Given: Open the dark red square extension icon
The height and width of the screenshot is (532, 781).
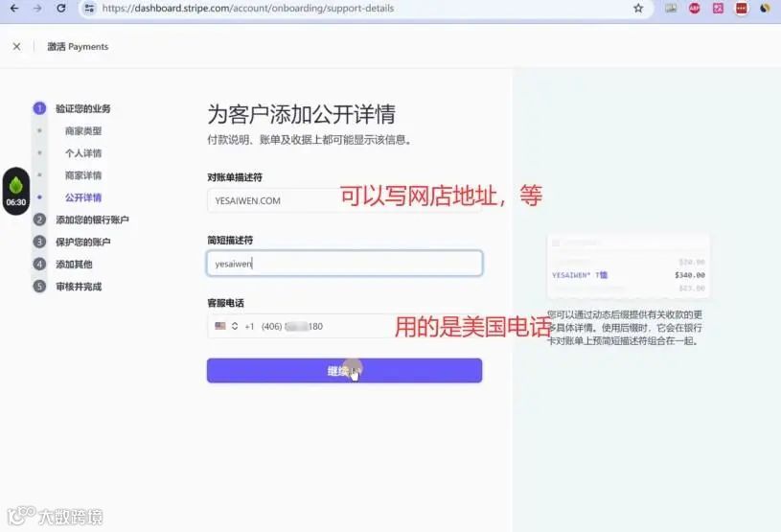Looking at the screenshot, I should click(x=741, y=8).
